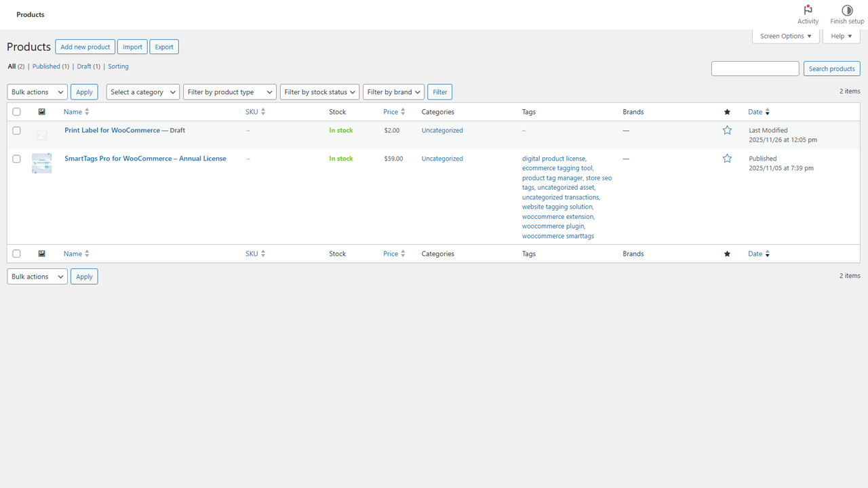Screen dimensions: 868x488
Task: Expand Screen Options
Action: tap(785, 35)
